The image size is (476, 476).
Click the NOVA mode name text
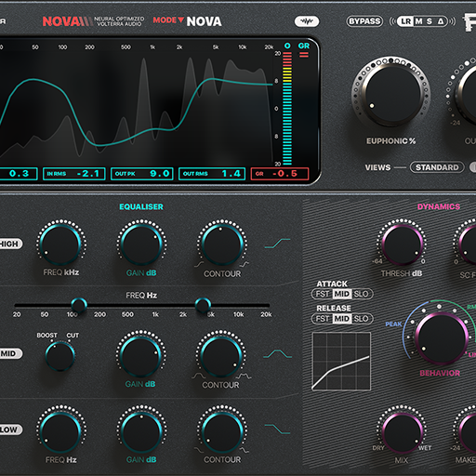pos(205,21)
